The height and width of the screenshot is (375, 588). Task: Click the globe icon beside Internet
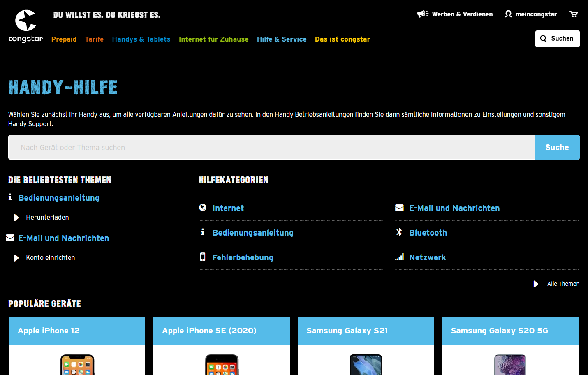click(203, 208)
